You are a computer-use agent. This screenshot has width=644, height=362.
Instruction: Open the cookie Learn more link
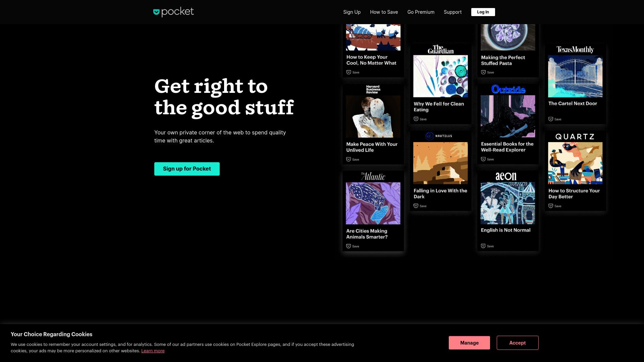pos(153,351)
